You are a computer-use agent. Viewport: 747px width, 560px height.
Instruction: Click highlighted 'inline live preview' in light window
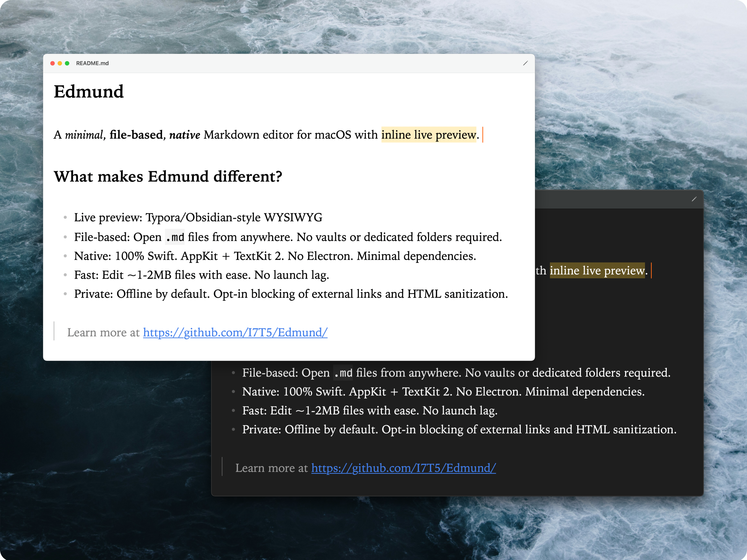pyautogui.click(x=429, y=135)
